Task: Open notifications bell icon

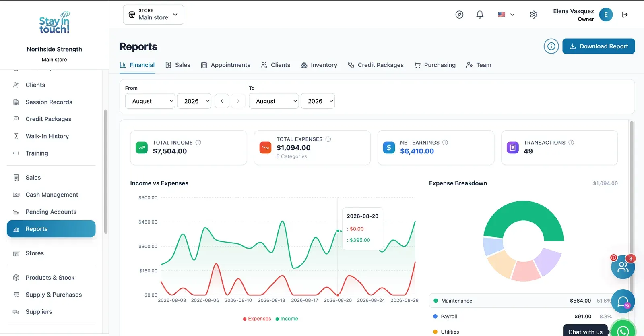Action: click(x=480, y=15)
